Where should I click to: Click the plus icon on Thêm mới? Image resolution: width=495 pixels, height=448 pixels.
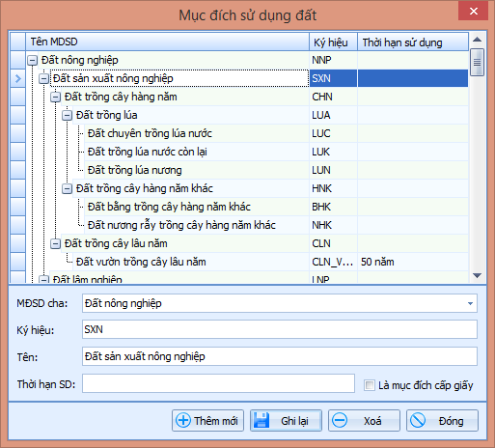(x=183, y=420)
